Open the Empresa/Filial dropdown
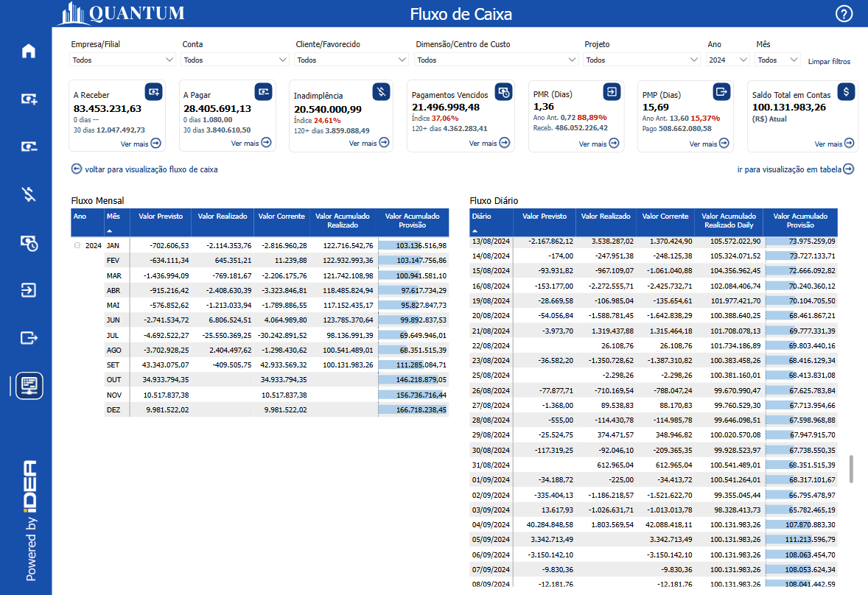The width and height of the screenshot is (868, 595). coord(122,60)
